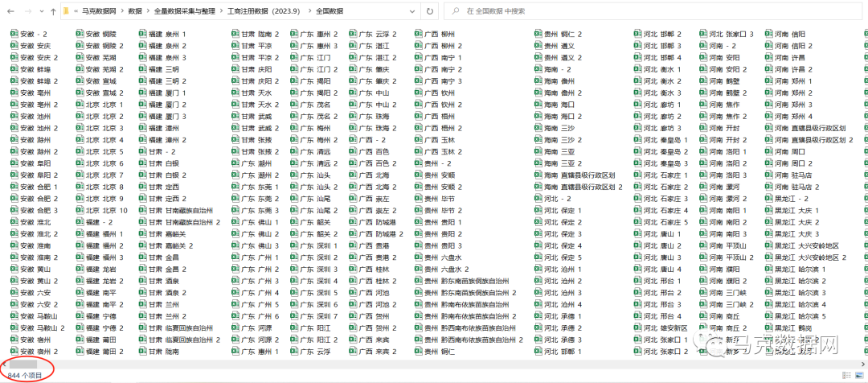Select the Excel icon of 甘肃 天水
Screen dimensions: 868x383
[x=235, y=93]
